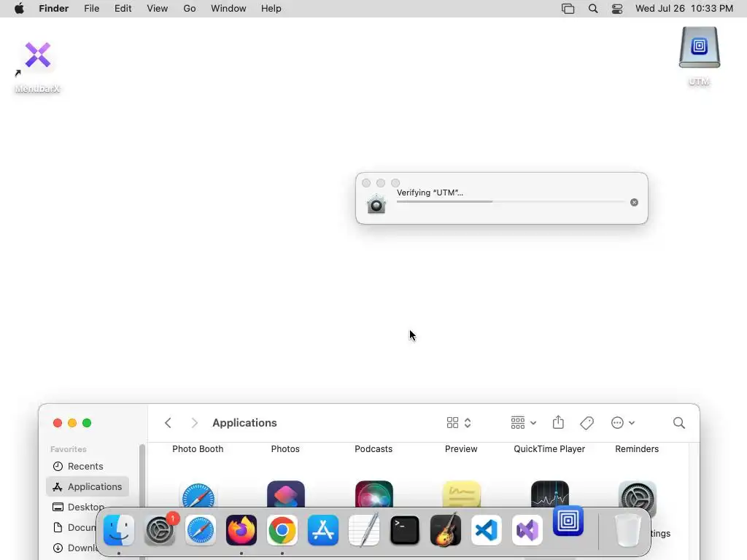Click the Stage Manager icon in menu bar
The height and width of the screenshot is (560, 747).
click(568, 9)
